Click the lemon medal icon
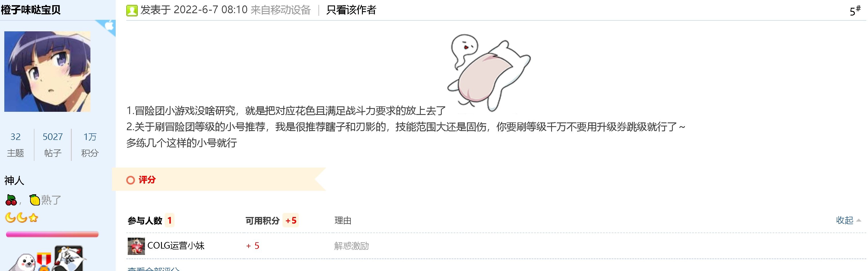 [34, 200]
